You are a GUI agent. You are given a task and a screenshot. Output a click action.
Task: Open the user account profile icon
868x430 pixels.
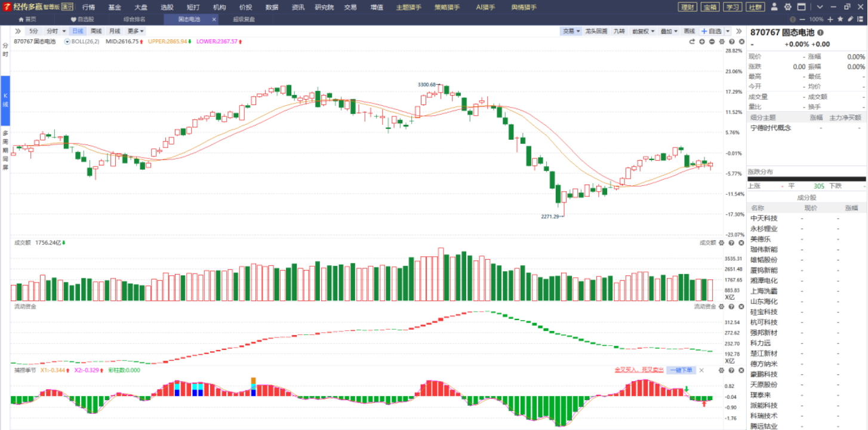[774, 7]
